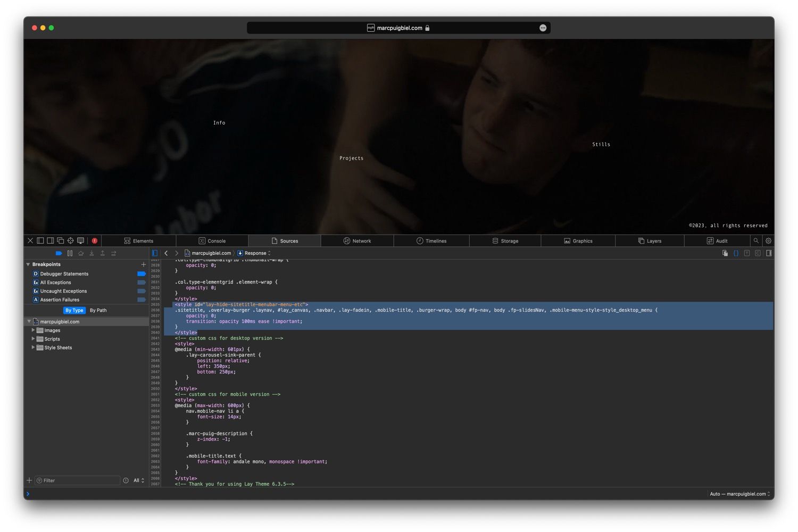Group resources By Path

[x=98, y=311]
